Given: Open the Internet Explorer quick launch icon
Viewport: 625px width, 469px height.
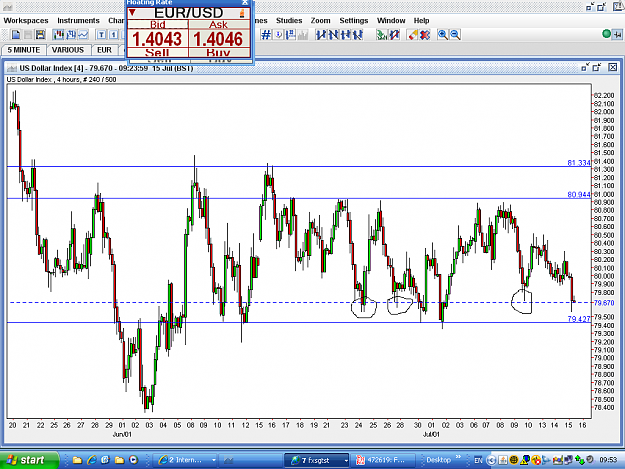Looking at the screenshot, I should point(91,460).
